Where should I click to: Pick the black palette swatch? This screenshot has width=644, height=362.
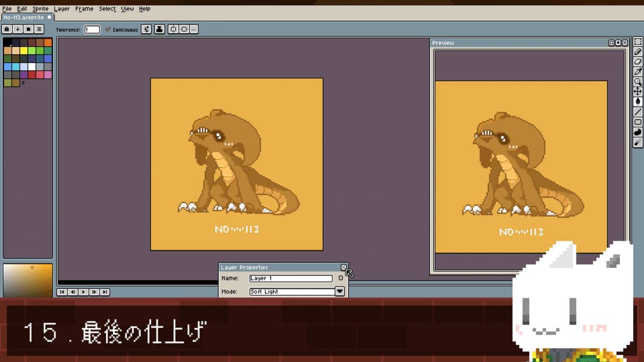[x=8, y=42]
